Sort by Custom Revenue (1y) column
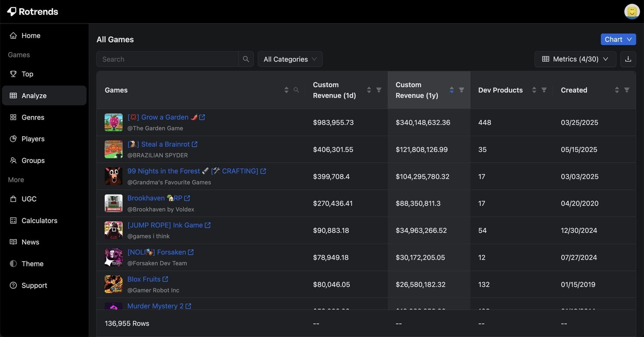 click(x=451, y=90)
